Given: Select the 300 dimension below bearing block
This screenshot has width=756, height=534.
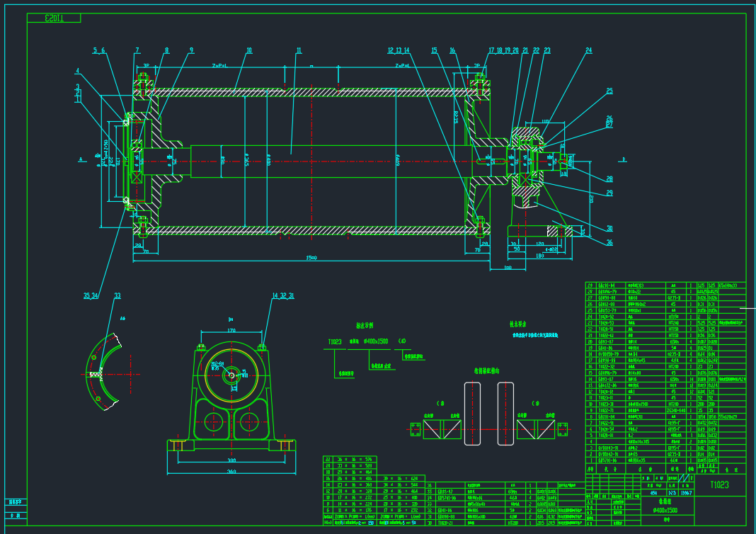Looking at the screenshot, I should coord(231,460).
